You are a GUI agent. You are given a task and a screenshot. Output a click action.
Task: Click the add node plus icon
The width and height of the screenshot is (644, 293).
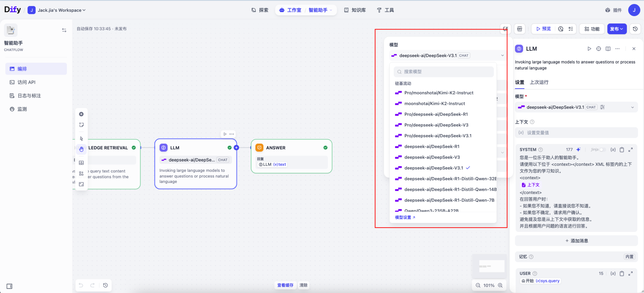click(x=81, y=114)
